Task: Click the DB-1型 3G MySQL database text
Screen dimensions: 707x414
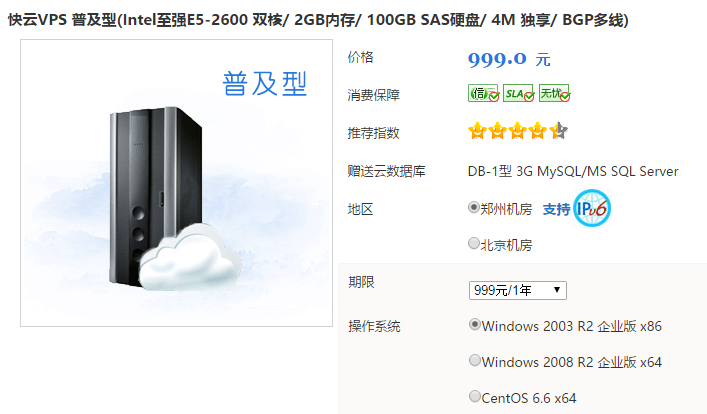Action: (x=573, y=171)
